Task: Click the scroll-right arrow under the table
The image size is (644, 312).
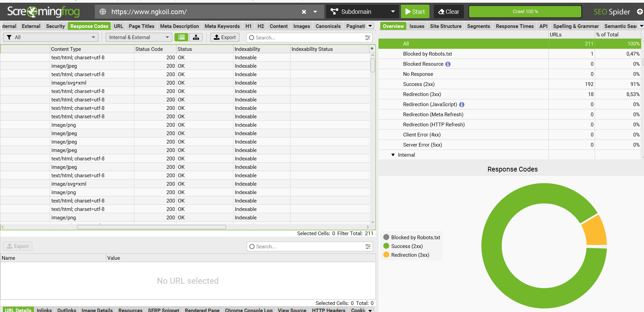Action: 368,227
